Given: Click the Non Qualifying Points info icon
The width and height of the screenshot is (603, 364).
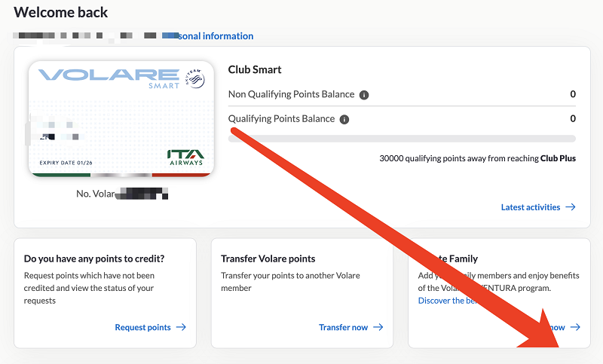Looking at the screenshot, I should (364, 95).
